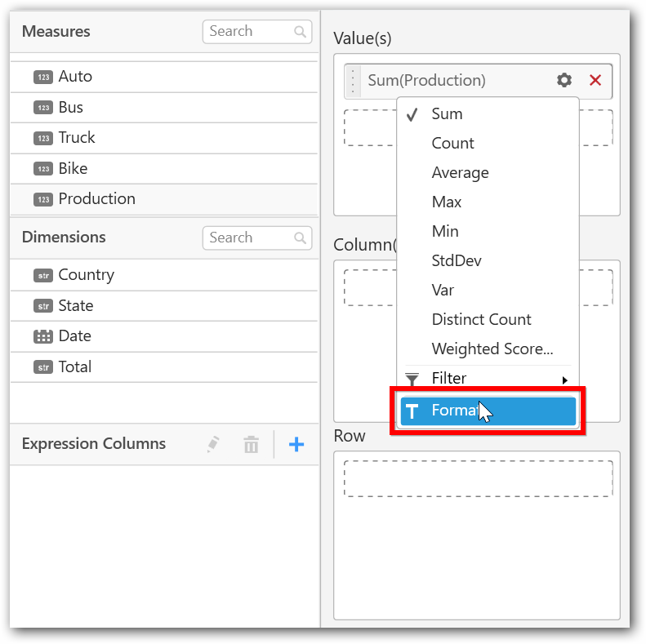
Task: Pick Average in the aggregation list
Action: [x=460, y=173]
